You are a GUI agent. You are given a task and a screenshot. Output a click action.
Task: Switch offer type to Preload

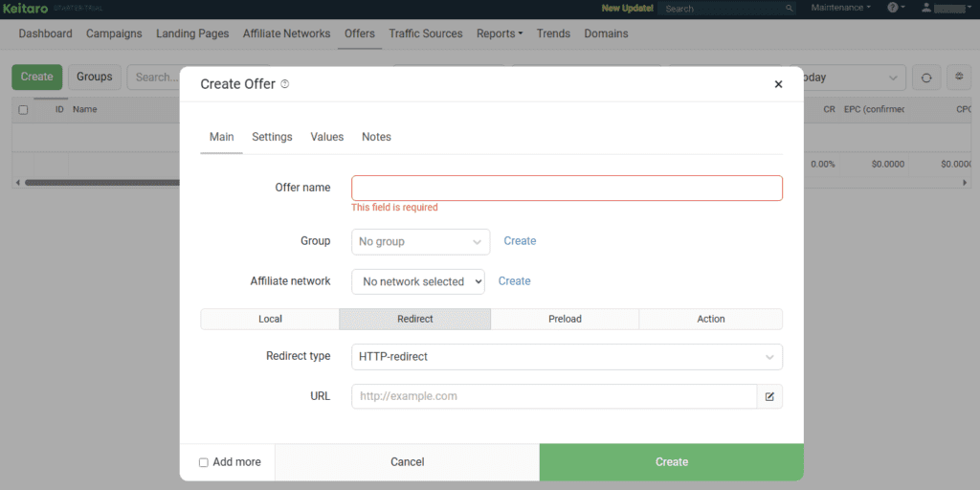pos(565,319)
